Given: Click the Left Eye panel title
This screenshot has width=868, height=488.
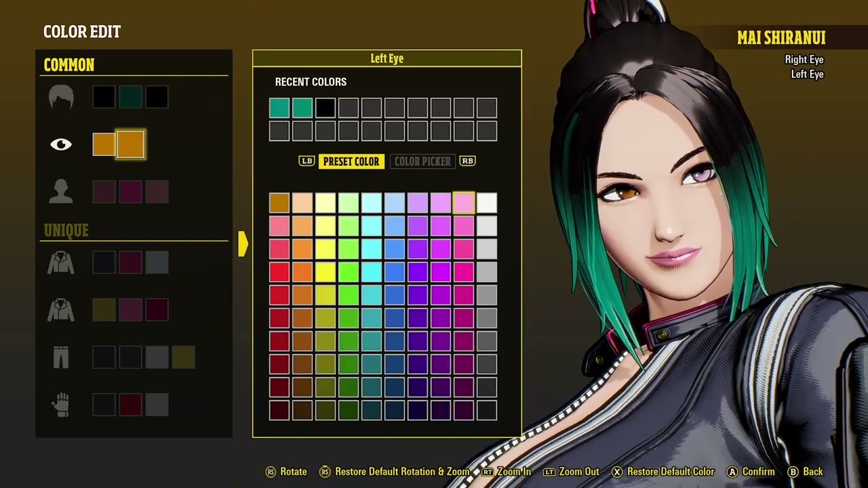Looking at the screenshot, I should tap(387, 59).
